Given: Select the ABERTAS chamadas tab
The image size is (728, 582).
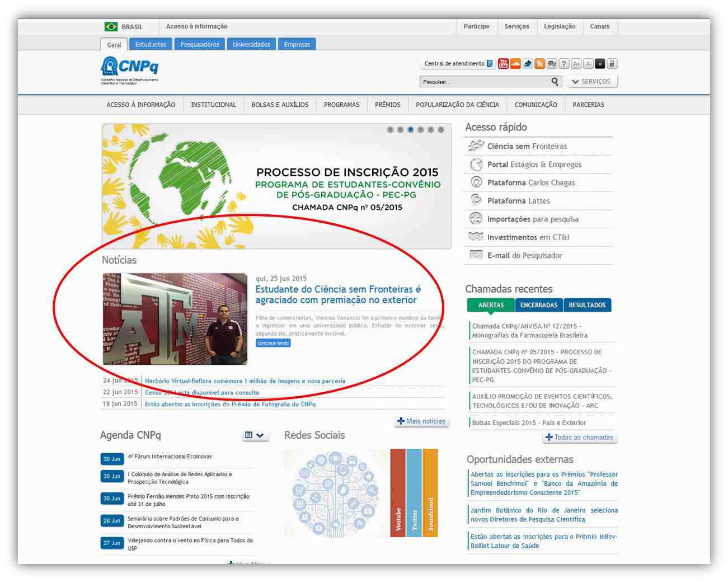Looking at the screenshot, I should (x=491, y=305).
